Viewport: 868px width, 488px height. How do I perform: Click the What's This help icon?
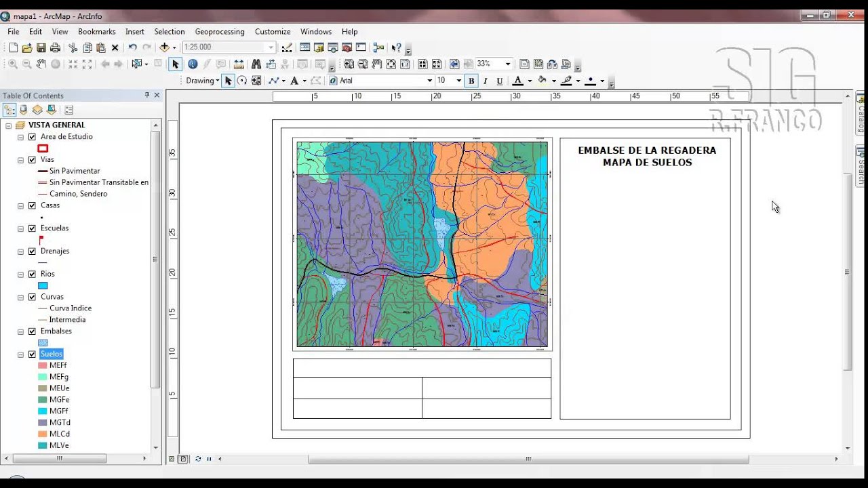(x=397, y=47)
